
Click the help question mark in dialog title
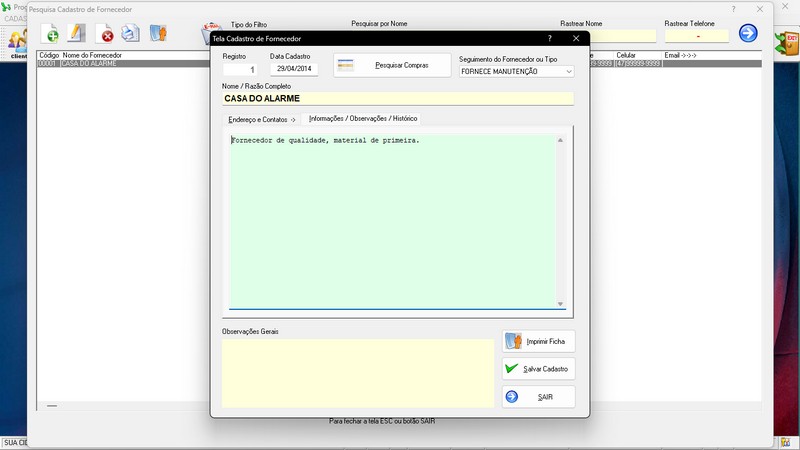(549, 38)
